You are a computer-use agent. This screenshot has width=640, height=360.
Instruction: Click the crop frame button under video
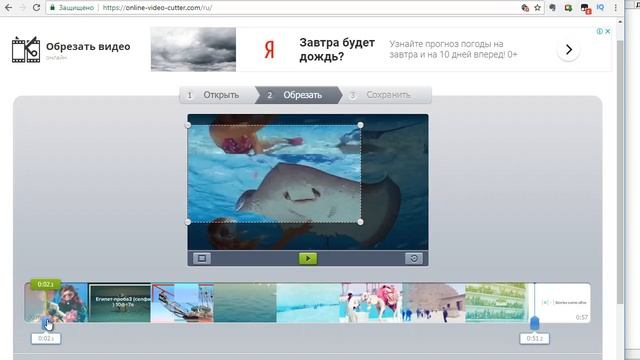[202, 258]
